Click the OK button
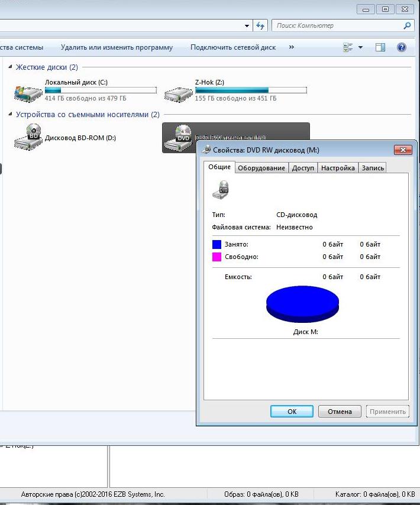Viewport: 420px width, 505px height. (292, 412)
